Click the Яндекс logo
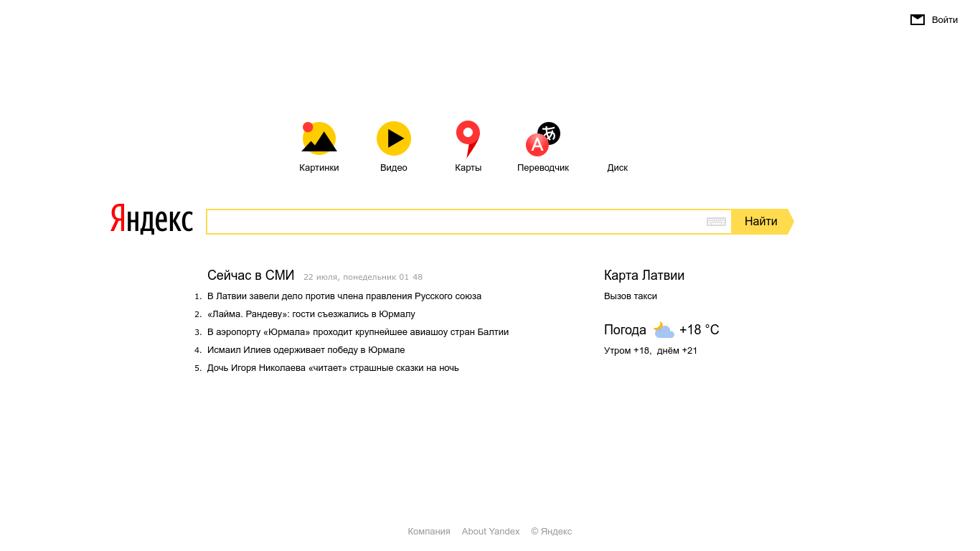This screenshot has height=551, width=980. point(151,220)
